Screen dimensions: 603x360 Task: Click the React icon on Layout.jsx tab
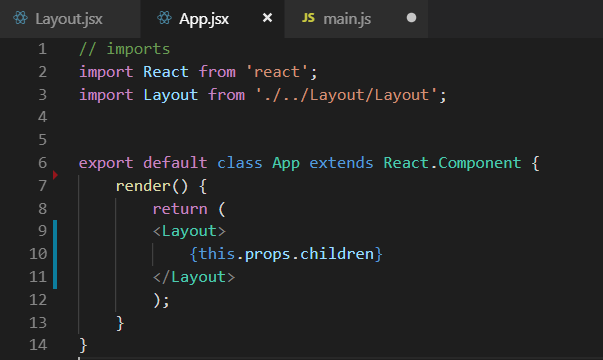(20, 18)
